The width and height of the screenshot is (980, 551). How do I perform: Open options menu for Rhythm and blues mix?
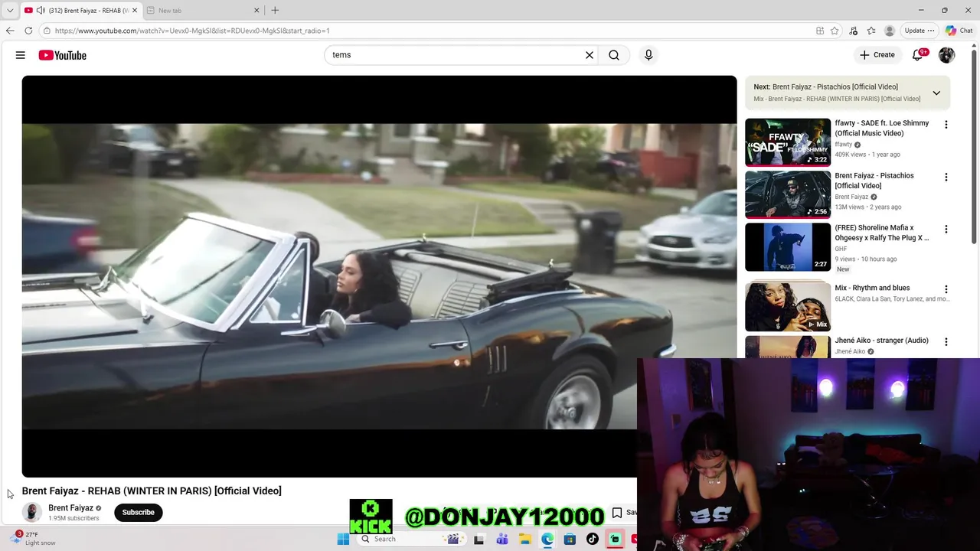tap(946, 289)
